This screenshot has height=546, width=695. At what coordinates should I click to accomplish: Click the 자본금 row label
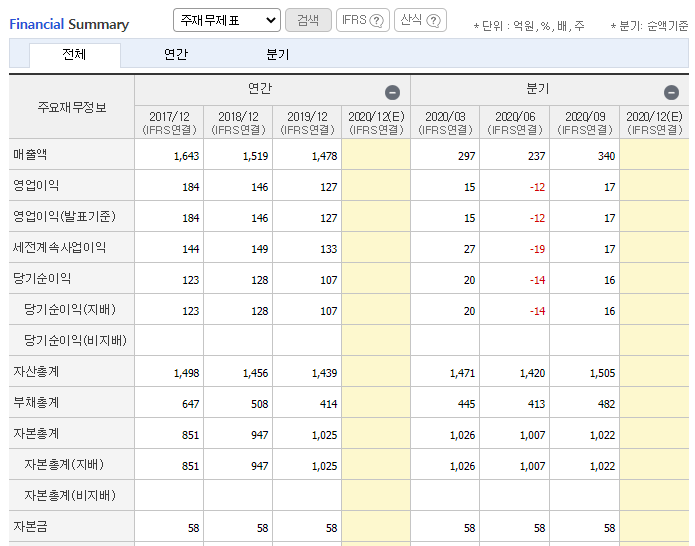click(x=30, y=526)
